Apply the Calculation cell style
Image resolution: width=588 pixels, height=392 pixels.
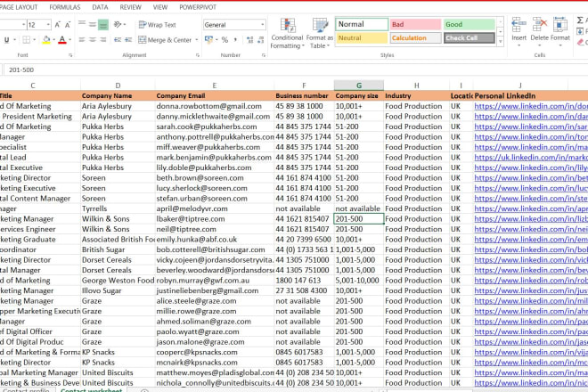[415, 38]
